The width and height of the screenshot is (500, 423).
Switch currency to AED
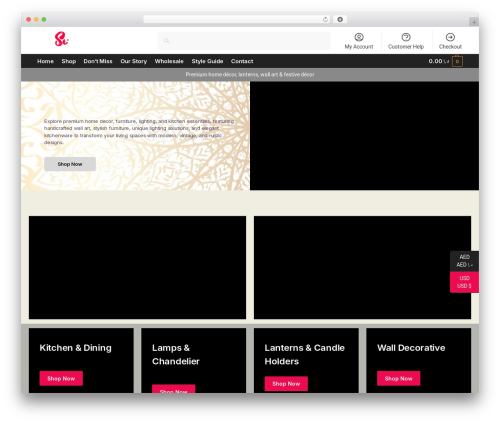[464, 261]
